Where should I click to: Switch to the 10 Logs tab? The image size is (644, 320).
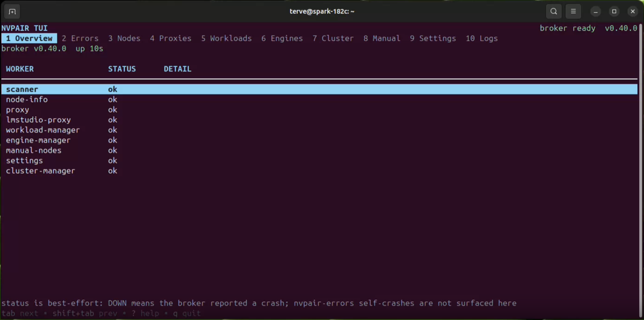[x=482, y=38]
